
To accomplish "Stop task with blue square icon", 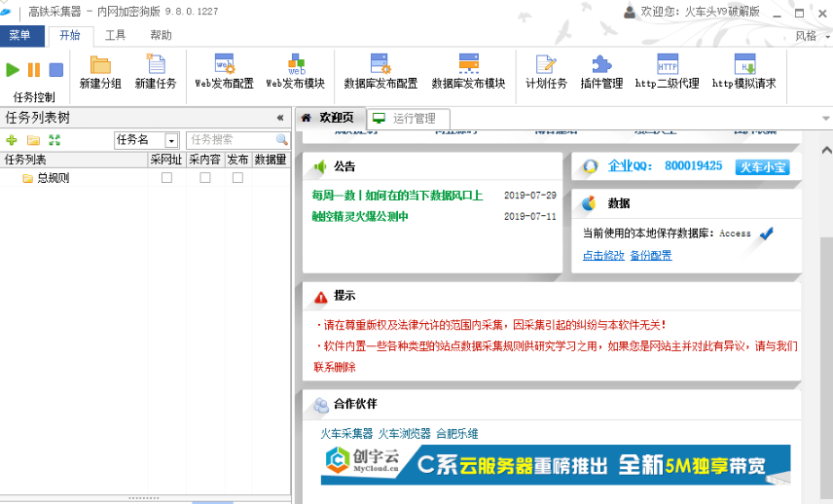I will 55,70.
